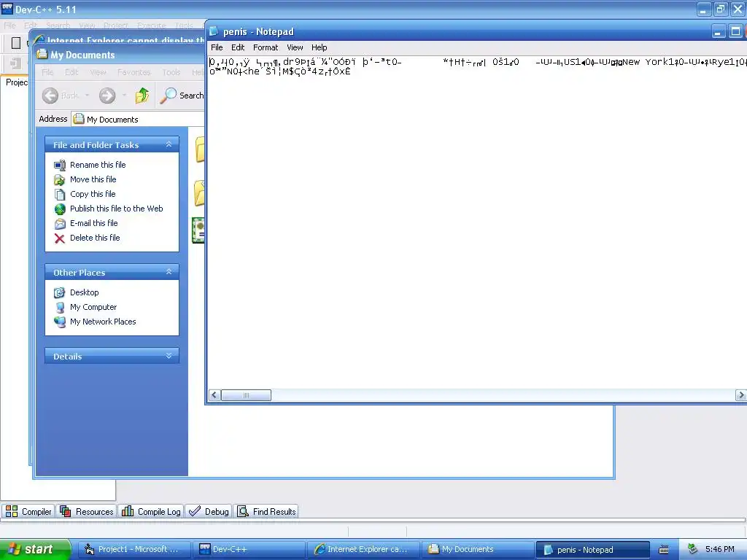Click the Notepad scroll left arrow
Screen dimensions: 747x560
(214, 395)
